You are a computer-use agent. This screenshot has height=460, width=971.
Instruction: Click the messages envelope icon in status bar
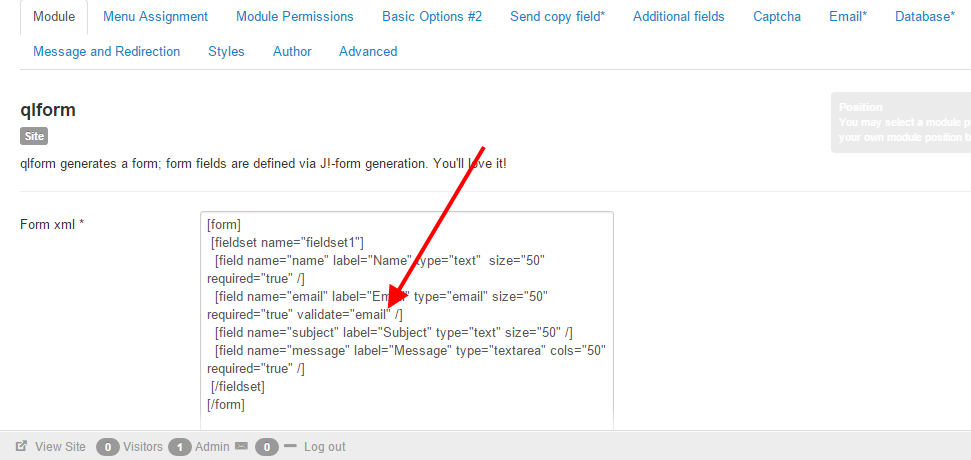click(241, 447)
